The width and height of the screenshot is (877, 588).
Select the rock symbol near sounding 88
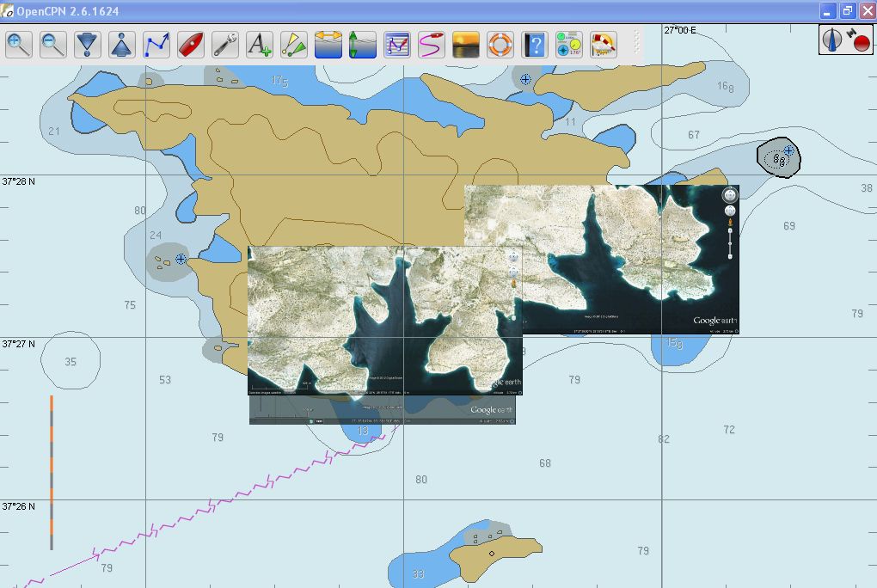click(788, 150)
